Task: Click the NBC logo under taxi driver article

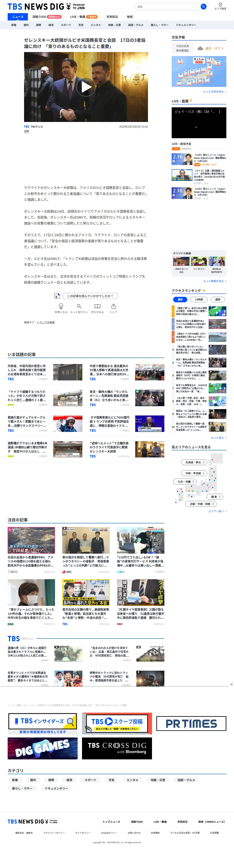Action: (67, 572)
